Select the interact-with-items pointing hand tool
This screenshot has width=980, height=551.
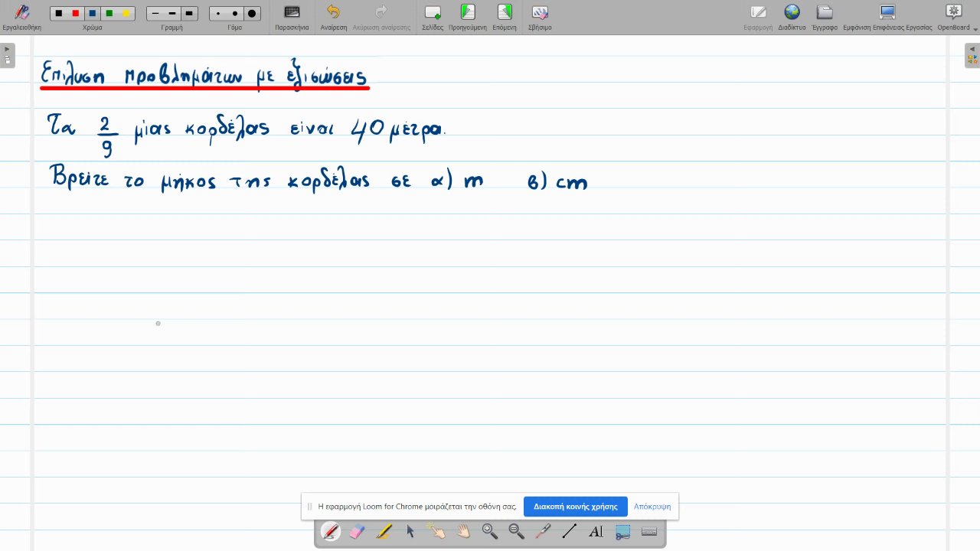pyautogui.click(x=436, y=531)
